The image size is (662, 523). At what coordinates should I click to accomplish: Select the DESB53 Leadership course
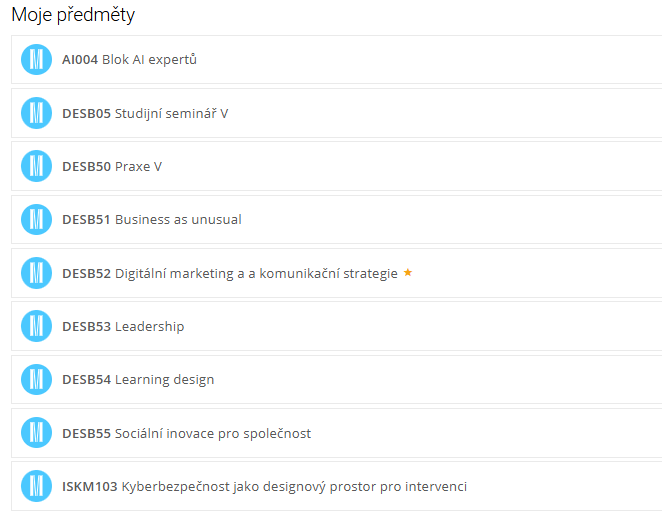click(x=123, y=326)
